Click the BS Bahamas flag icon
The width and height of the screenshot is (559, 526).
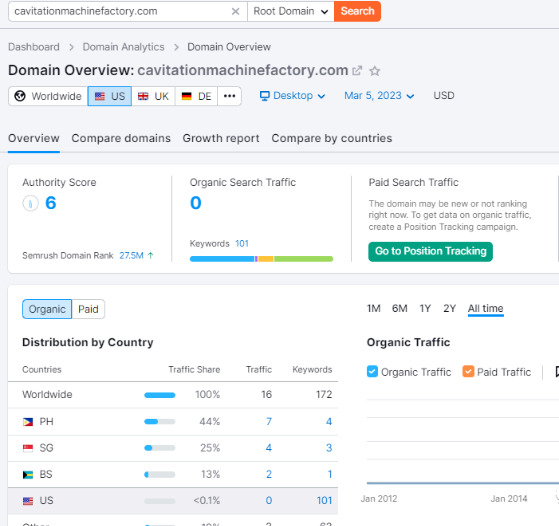[x=28, y=475]
